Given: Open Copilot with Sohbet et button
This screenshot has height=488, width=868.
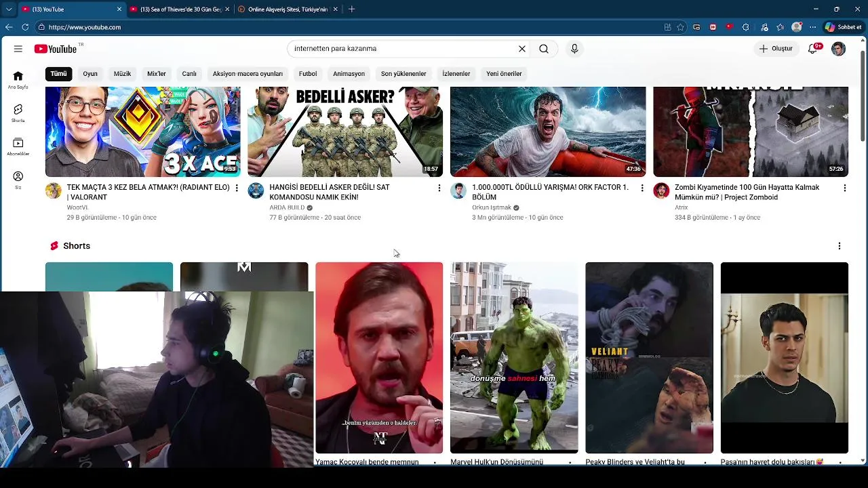Looking at the screenshot, I should [844, 27].
